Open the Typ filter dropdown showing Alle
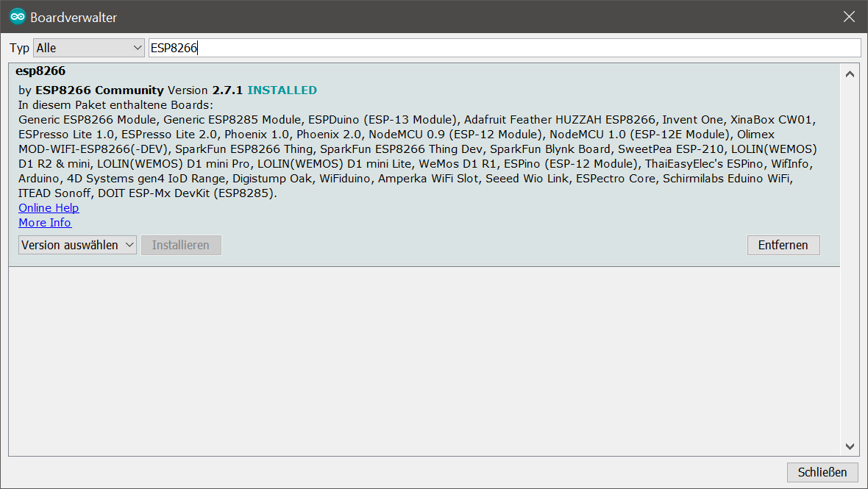 88,48
